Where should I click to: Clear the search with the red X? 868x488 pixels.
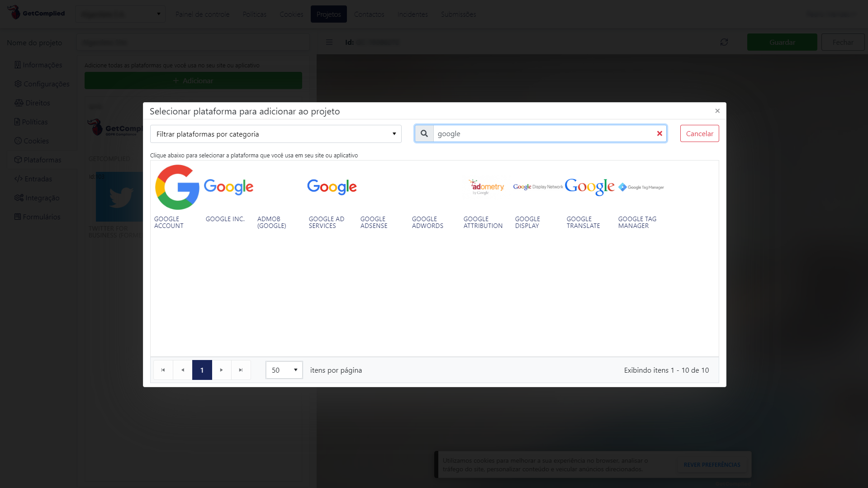(659, 133)
